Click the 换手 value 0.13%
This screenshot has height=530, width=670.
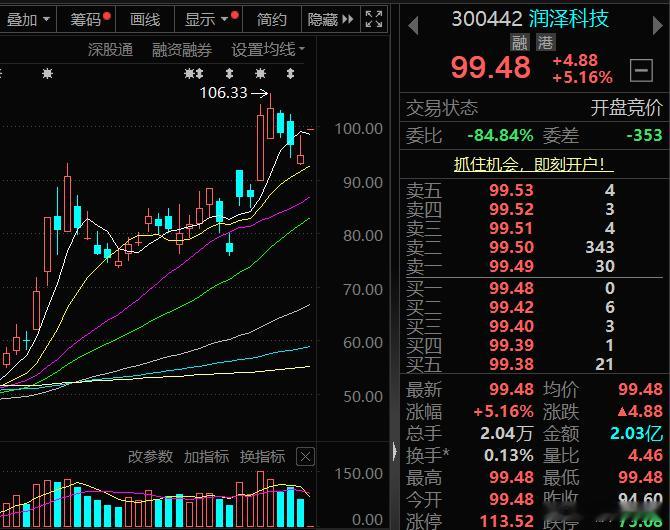pos(508,455)
